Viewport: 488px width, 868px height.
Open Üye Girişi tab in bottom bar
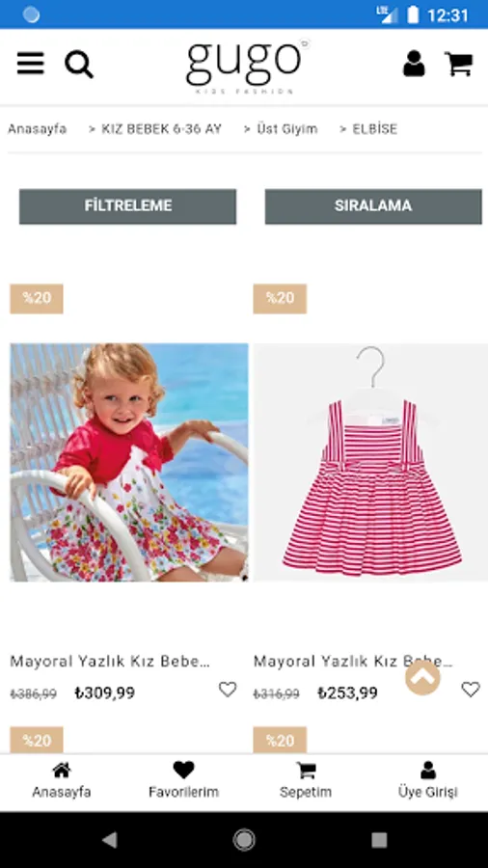point(427,780)
